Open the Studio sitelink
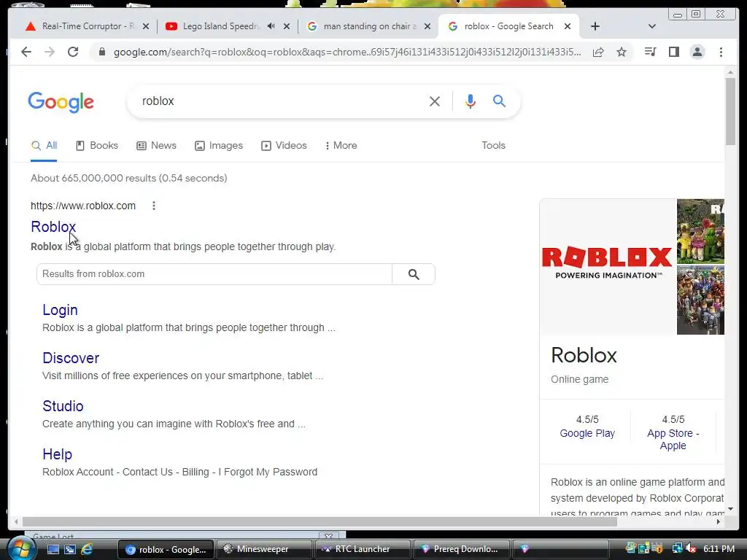Image resolution: width=747 pixels, height=560 pixels. pyautogui.click(x=63, y=406)
